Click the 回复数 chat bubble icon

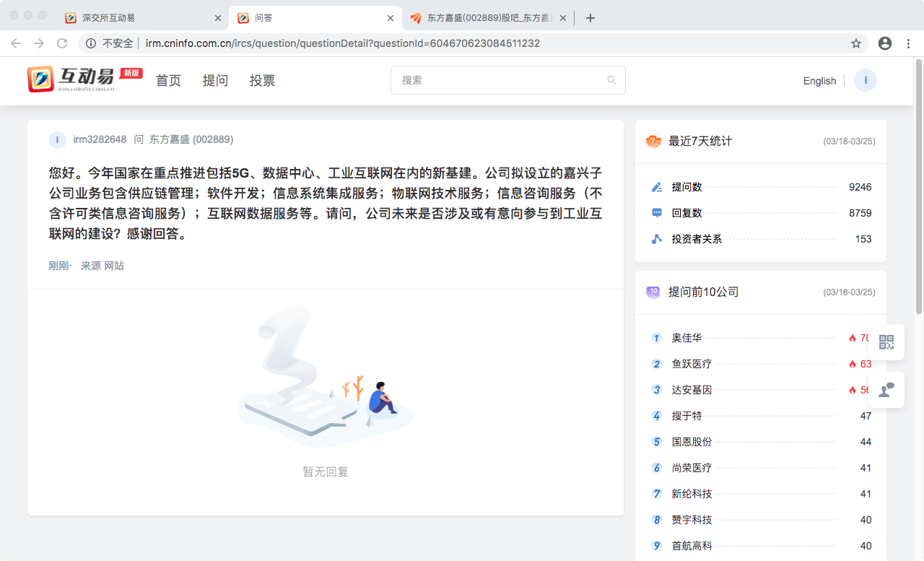click(x=657, y=213)
